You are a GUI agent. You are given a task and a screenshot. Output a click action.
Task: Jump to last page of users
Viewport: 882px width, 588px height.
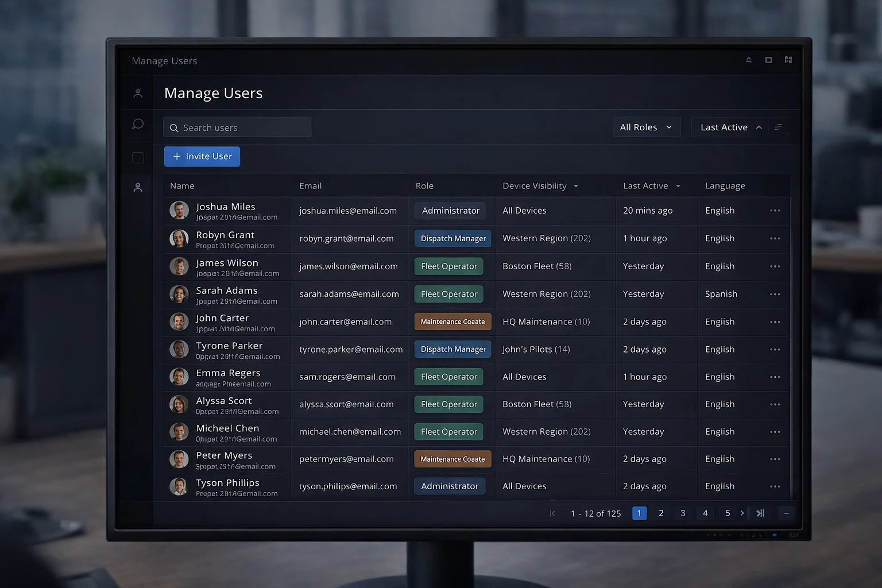tap(760, 513)
